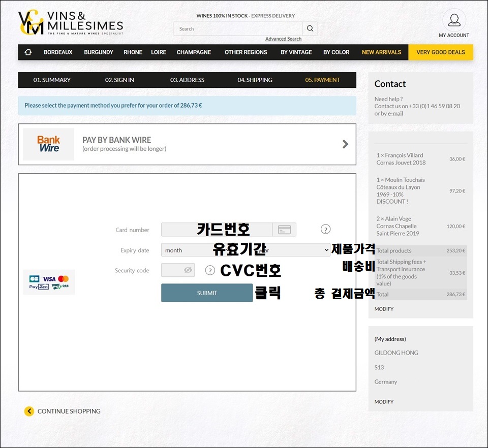Viewport: 488px width, 448px height.
Task: Click Moulin Touchais Côteaux du Layon item
Action: pyautogui.click(x=401, y=190)
